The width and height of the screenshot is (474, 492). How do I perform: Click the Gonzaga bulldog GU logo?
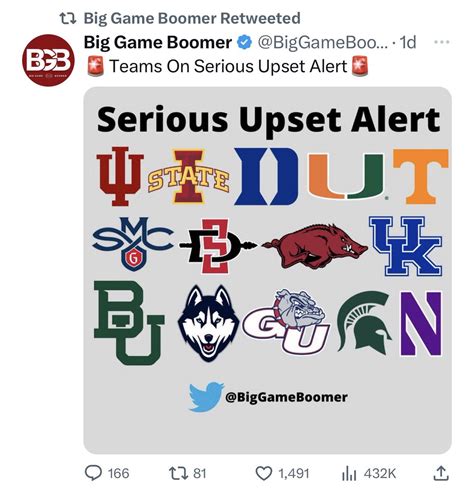point(286,322)
